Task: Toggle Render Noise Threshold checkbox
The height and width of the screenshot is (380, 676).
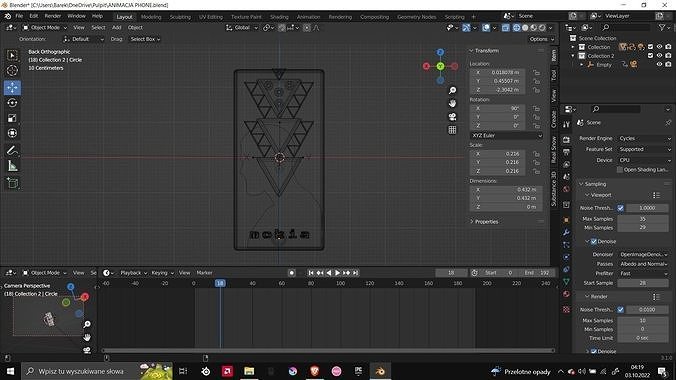Action: 620,309
